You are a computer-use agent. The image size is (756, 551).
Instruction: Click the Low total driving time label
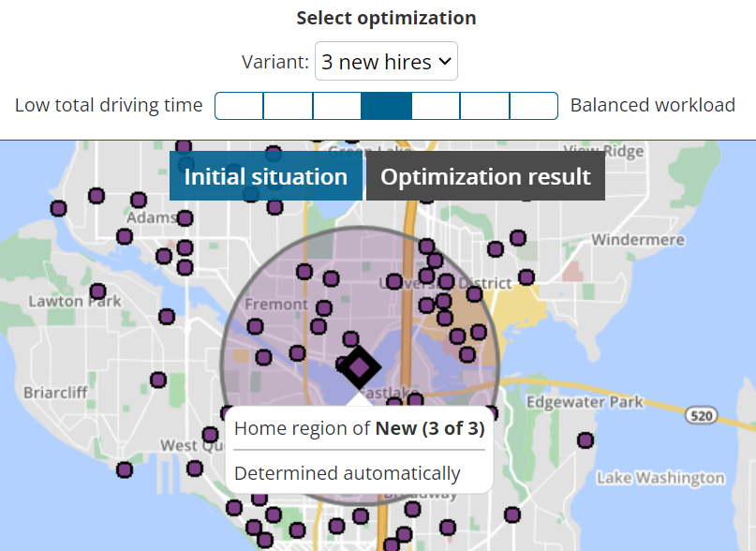coord(109,105)
